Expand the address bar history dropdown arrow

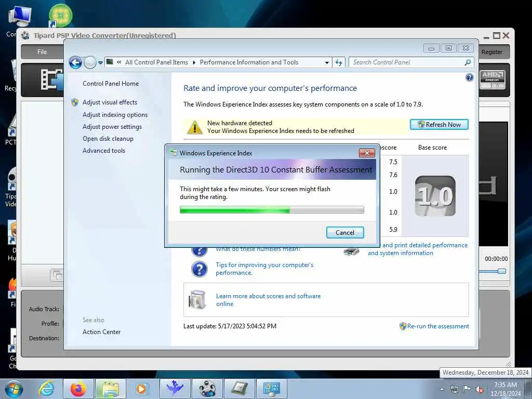(327, 63)
